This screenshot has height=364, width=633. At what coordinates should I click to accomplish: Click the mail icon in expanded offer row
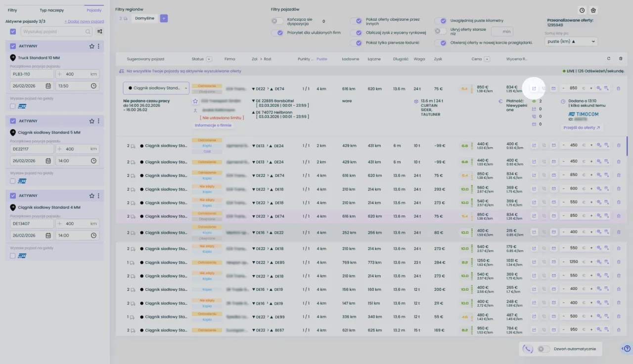[x=553, y=88]
